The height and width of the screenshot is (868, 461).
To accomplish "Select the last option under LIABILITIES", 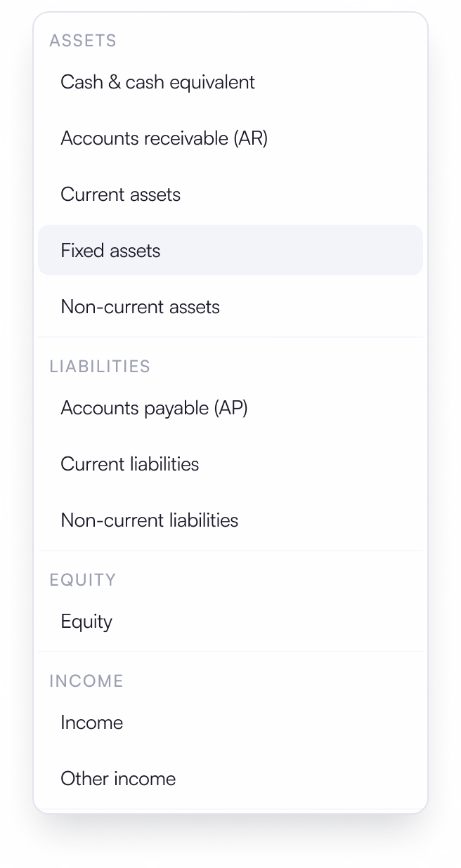I will [230, 520].
